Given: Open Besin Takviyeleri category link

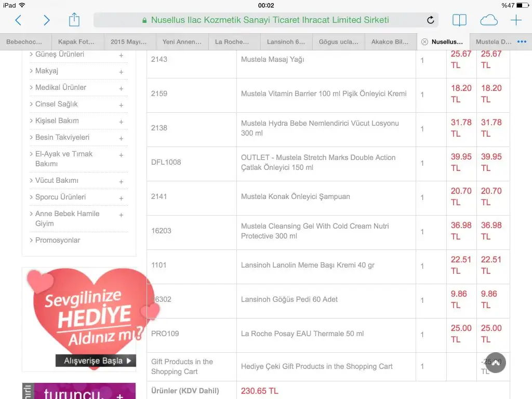Looking at the screenshot, I should click(62, 137).
